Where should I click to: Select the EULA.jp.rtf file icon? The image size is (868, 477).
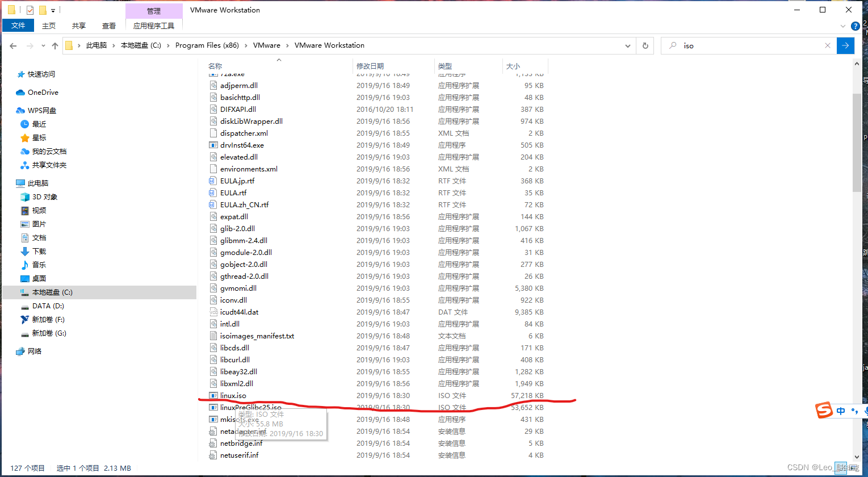click(213, 181)
